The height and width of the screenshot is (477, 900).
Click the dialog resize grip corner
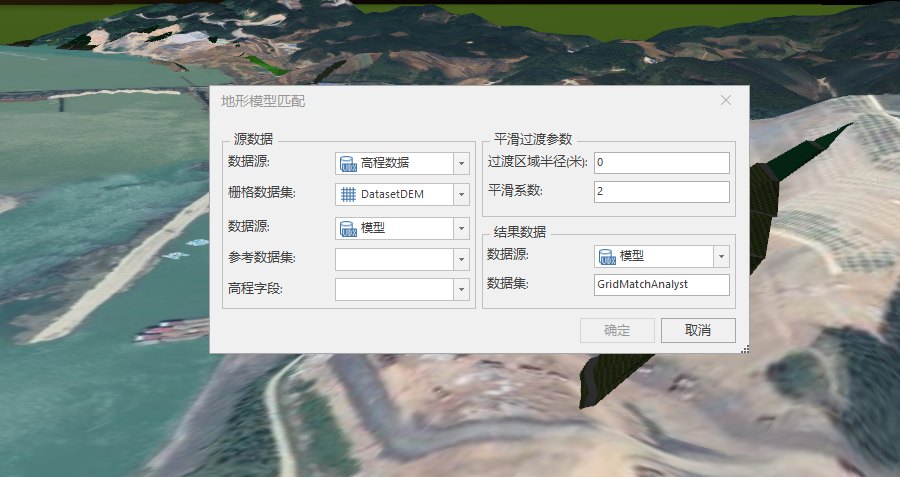pyautogui.click(x=744, y=348)
